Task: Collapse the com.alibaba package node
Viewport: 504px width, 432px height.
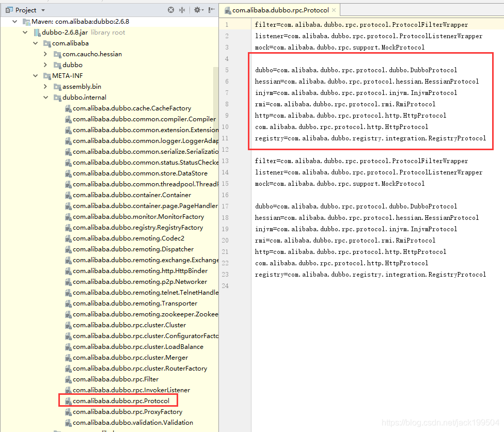Action: tap(35, 43)
